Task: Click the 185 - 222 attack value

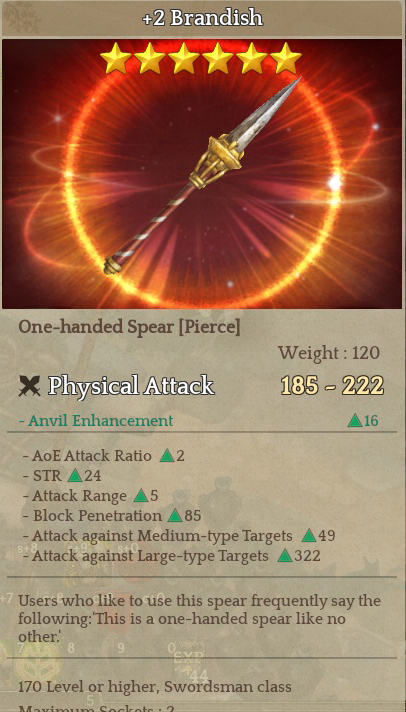Action: point(332,386)
